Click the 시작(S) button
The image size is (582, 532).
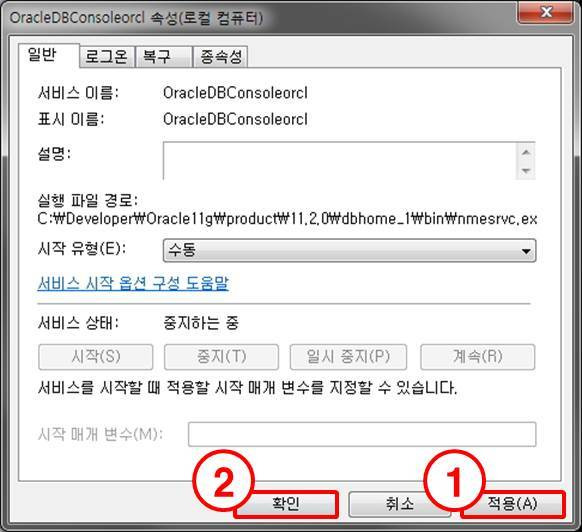(96, 357)
